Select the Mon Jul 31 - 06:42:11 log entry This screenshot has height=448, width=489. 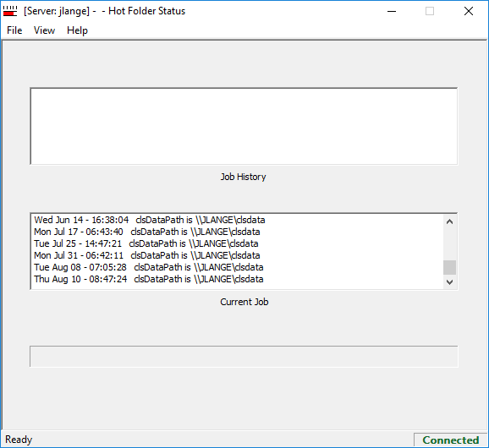pyautogui.click(x=147, y=255)
